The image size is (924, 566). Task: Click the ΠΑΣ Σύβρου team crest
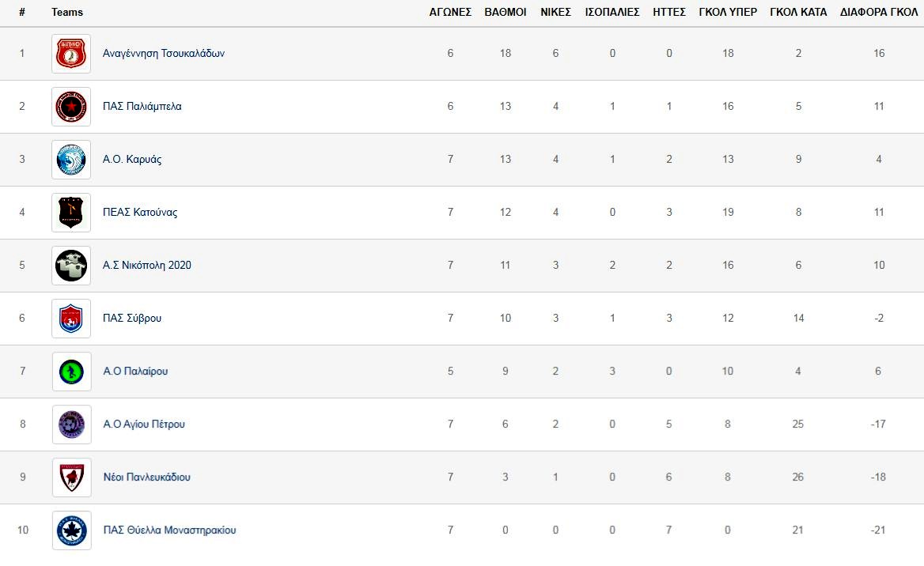(71, 319)
